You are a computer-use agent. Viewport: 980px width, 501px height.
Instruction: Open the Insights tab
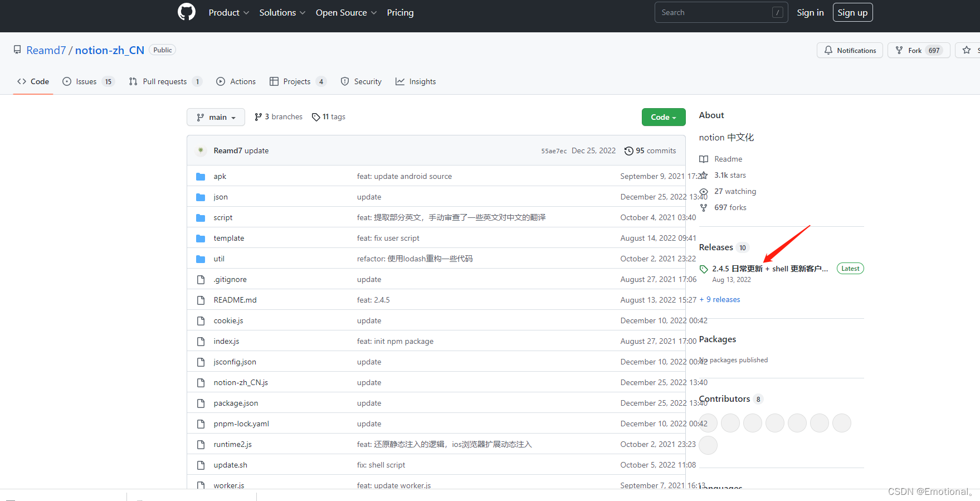[x=416, y=81]
